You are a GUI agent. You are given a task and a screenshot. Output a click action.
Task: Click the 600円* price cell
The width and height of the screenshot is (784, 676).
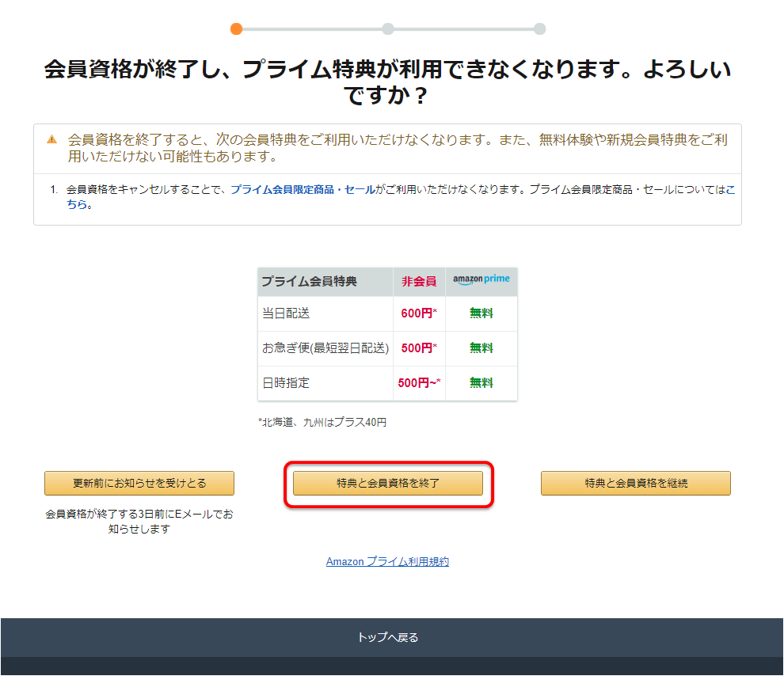point(419,313)
